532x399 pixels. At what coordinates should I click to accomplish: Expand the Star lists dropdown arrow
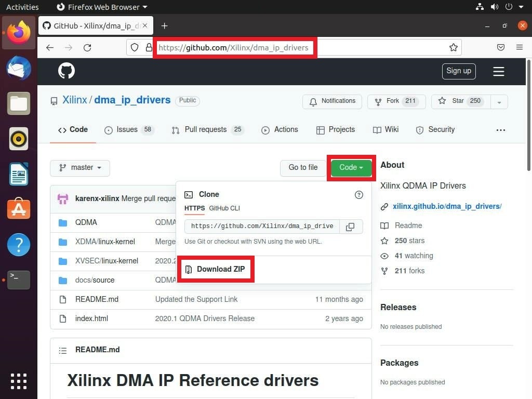[x=499, y=102]
